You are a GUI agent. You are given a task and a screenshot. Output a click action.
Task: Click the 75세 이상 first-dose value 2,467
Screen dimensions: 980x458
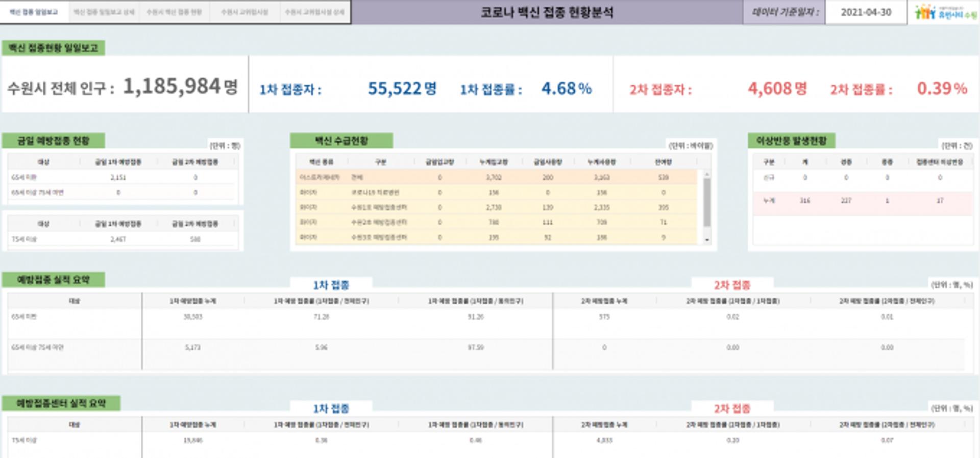(118, 239)
